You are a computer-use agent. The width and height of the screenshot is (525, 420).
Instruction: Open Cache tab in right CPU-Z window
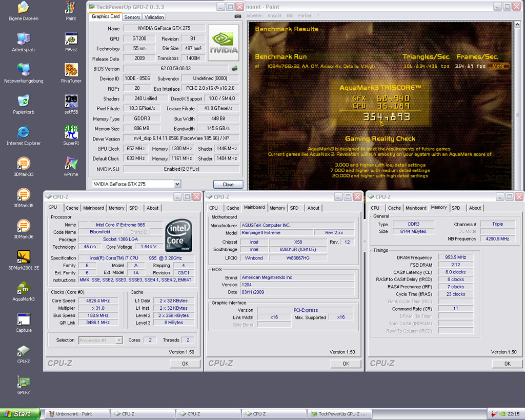pyautogui.click(x=394, y=208)
